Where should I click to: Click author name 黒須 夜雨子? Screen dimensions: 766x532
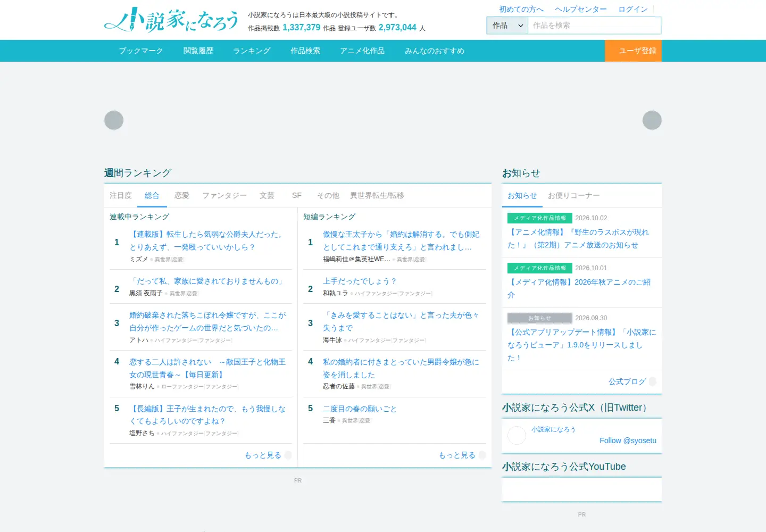point(146,293)
